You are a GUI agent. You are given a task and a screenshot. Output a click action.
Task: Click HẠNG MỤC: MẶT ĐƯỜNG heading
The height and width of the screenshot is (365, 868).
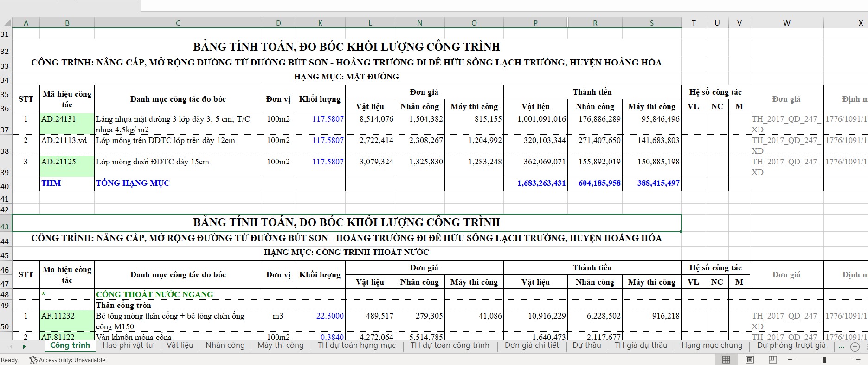click(x=347, y=77)
